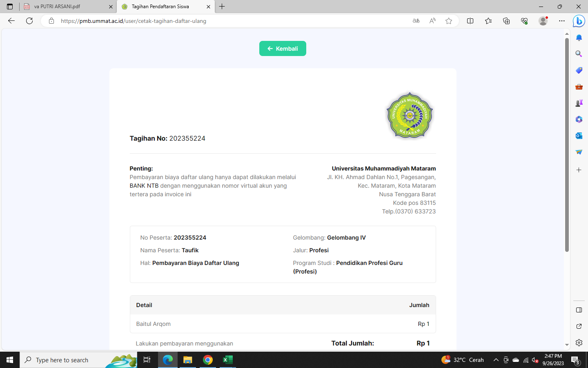Open the Bing Copilot sidebar icon
Screen dimensions: 588x368
tap(579, 21)
